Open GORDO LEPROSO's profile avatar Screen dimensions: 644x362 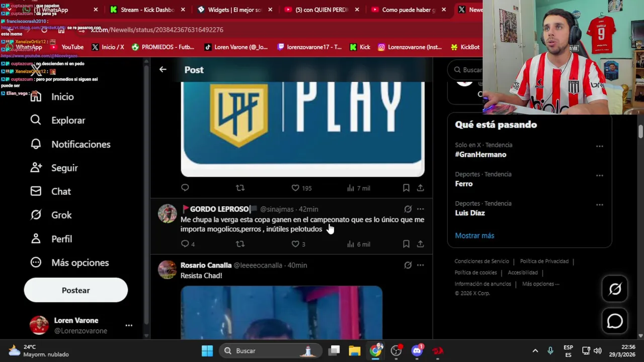click(167, 214)
